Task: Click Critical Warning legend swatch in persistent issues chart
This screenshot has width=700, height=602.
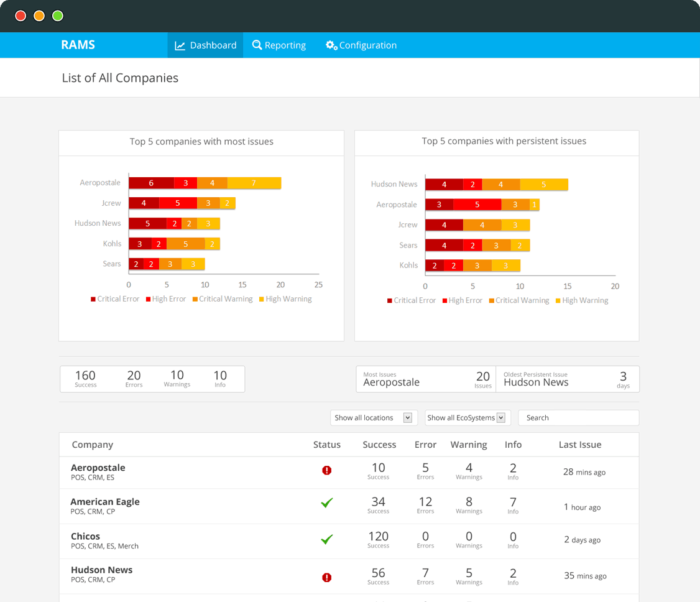Action: click(x=492, y=300)
